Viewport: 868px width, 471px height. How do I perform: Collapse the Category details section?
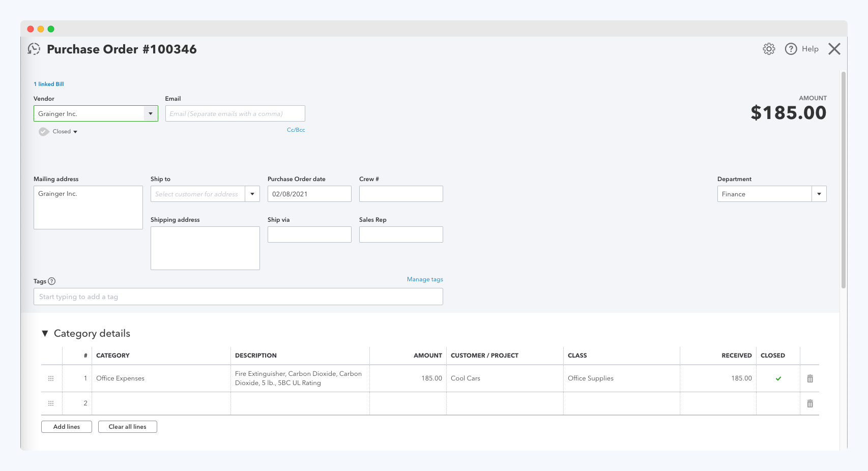coord(45,333)
